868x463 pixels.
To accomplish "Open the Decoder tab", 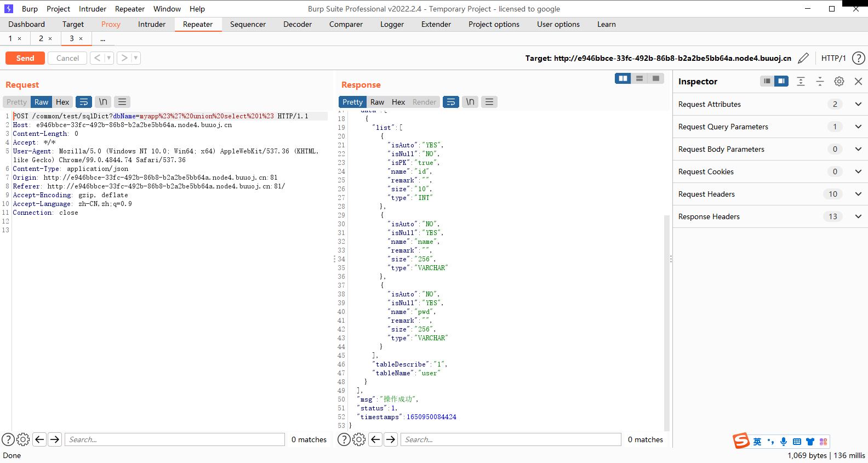I will click(x=298, y=24).
